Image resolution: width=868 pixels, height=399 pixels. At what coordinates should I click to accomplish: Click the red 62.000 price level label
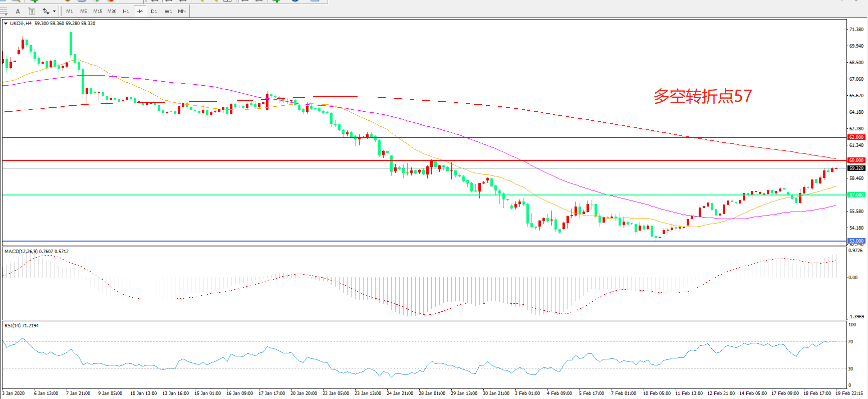(x=856, y=137)
